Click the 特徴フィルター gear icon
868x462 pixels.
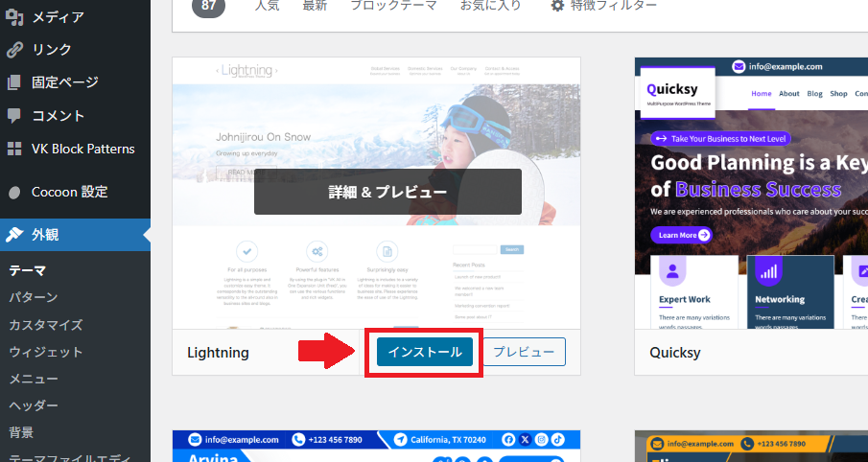(557, 6)
